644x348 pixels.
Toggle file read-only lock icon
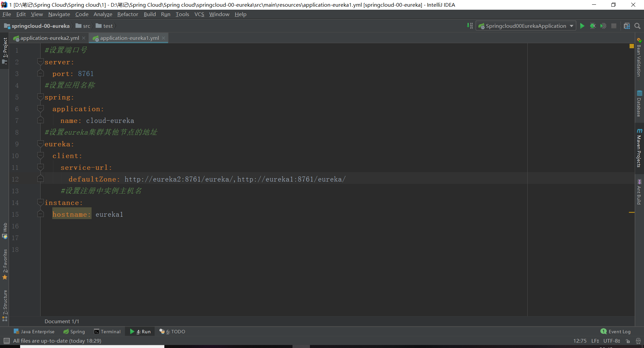pos(628,341)
